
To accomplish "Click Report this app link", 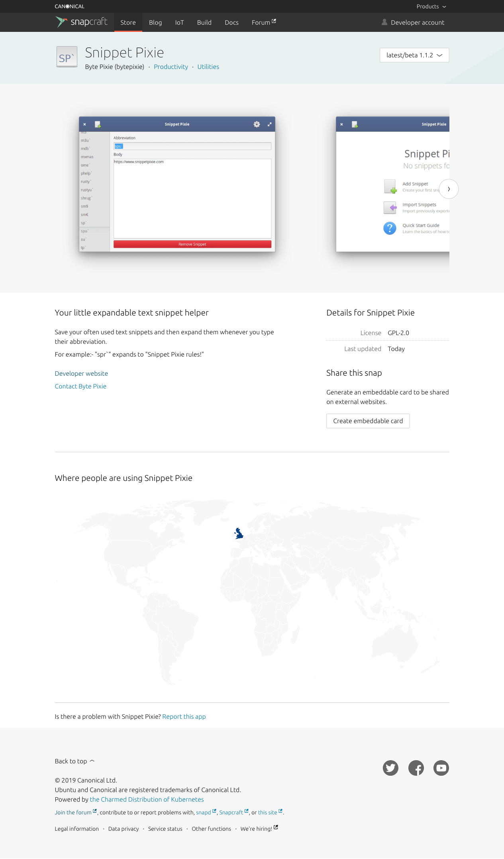I will pyautogui.click(x=184, y=716).
